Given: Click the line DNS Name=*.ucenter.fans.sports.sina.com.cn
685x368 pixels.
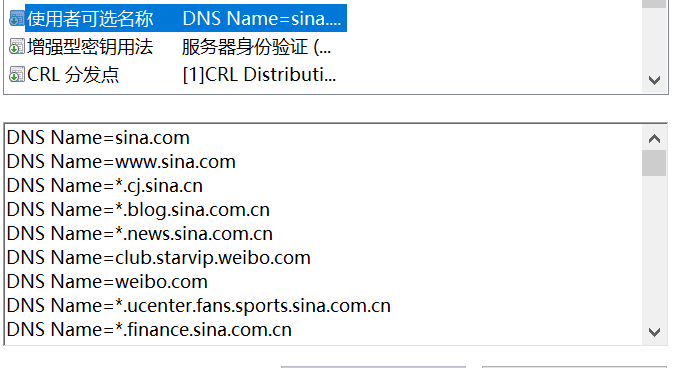Looking at the screenshot, I should tap(199, 306).
